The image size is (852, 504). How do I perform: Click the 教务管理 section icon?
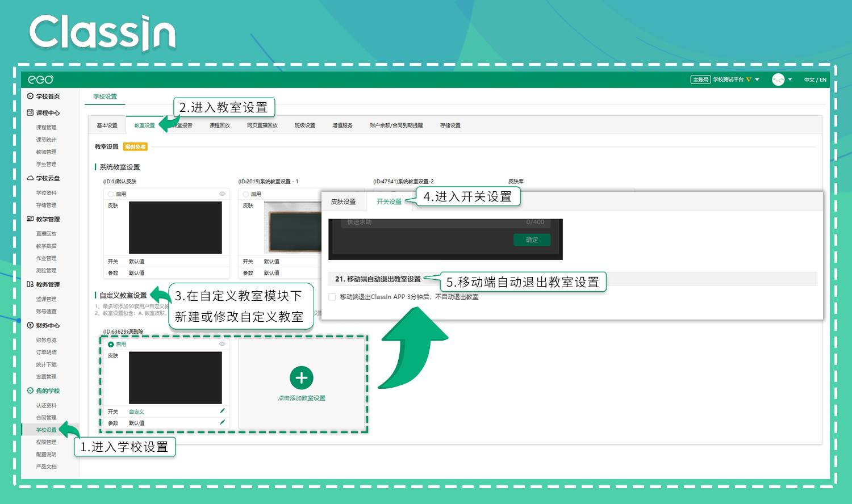30,284
